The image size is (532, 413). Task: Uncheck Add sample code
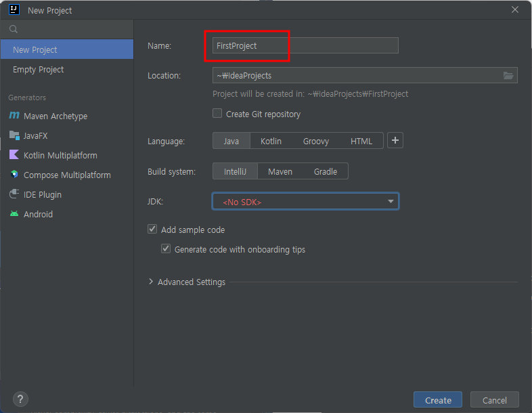point(152,229)
